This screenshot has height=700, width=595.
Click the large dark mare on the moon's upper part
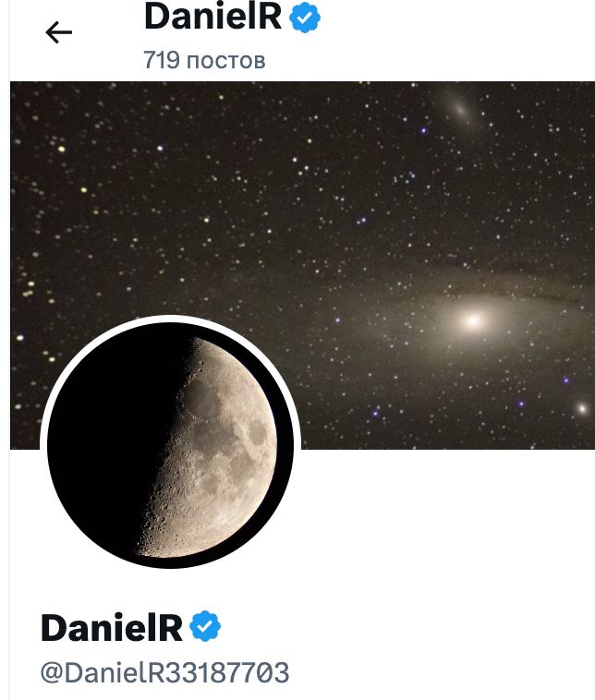click(x=202, y=397)
